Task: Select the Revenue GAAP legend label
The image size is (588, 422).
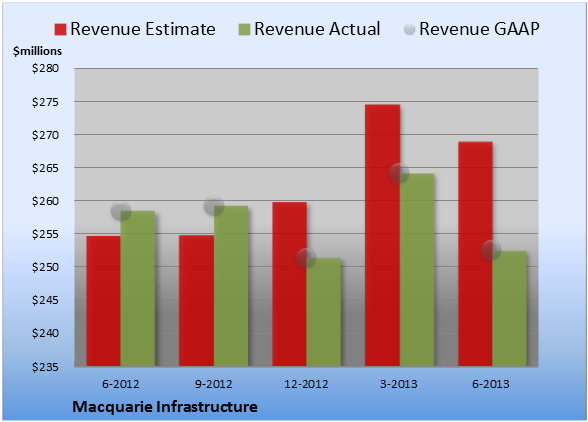Action: tap(479, 29)
